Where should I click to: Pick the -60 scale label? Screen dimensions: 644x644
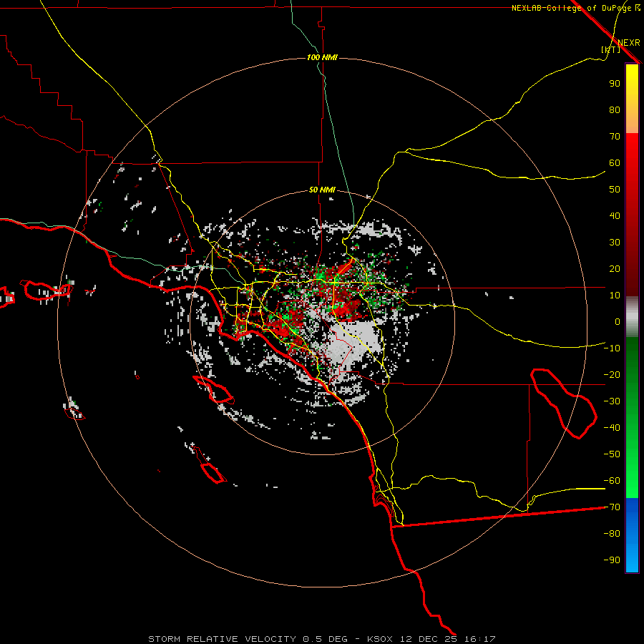pyautogui.click(x=612, y=481)
